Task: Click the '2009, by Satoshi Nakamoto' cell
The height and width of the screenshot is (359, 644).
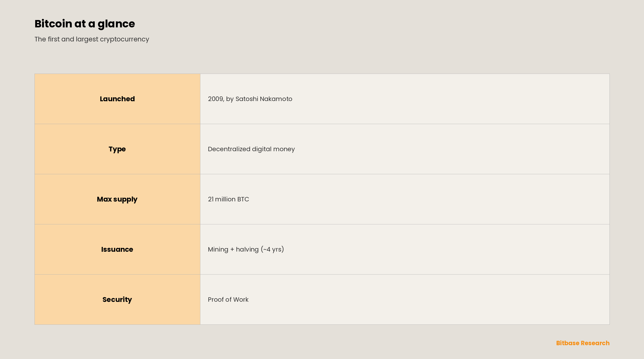Action: click(405, 99)
